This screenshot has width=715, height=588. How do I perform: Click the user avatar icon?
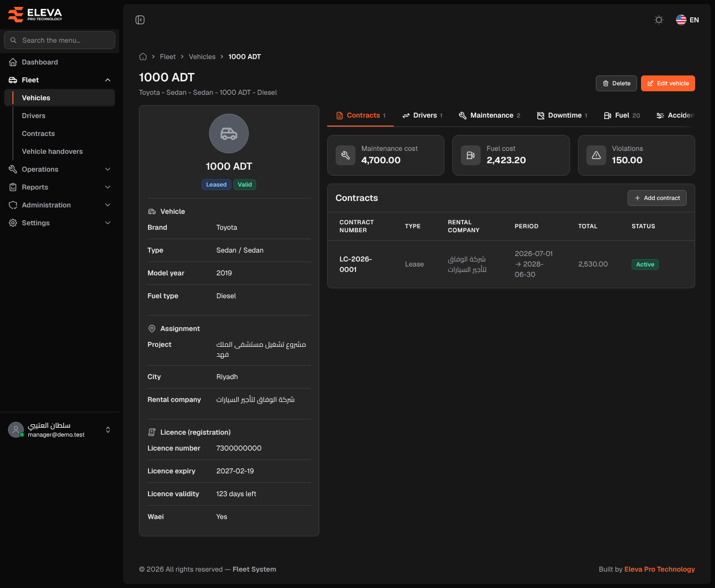point(16,430)
